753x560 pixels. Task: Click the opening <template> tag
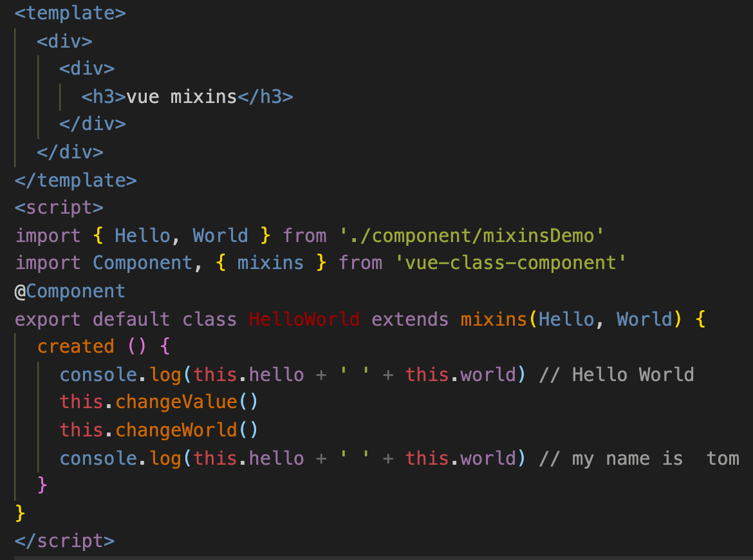click(x=70, y=13)
